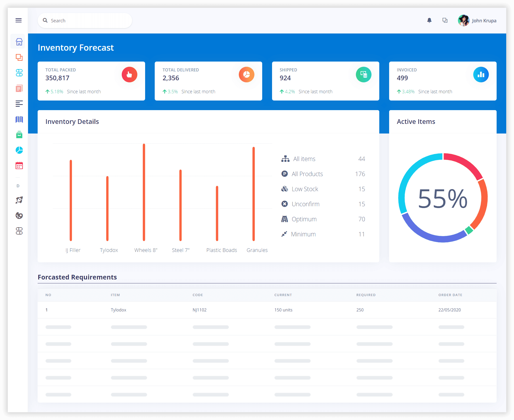Click John Krupa's avatar picture
514x420 pixels.
coord(463,21)
